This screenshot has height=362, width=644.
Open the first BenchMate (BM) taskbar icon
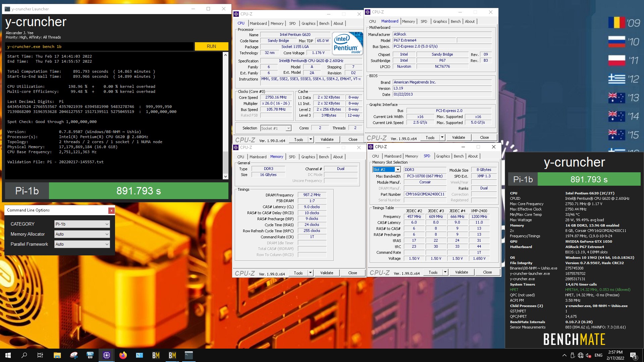pyautogui.click(x=156, y=355)
